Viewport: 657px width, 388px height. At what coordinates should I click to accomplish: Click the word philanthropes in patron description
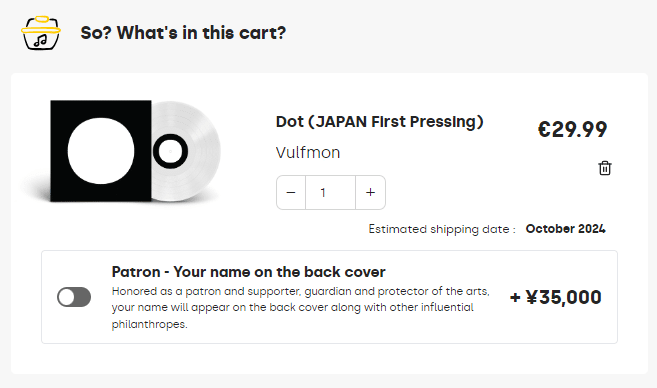pos(149,324)
